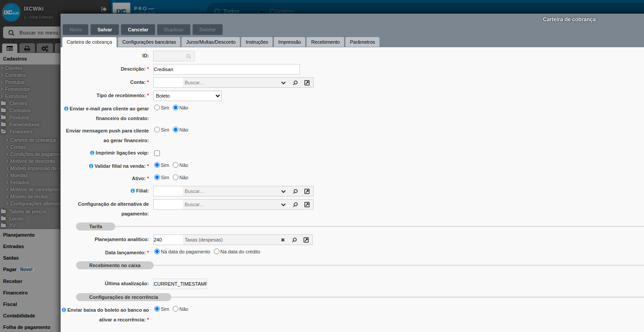Screen dimensions: 644x332
Task: Click info icon next to Enviar baixa do boleto
Action: click(x=64, y=310)
